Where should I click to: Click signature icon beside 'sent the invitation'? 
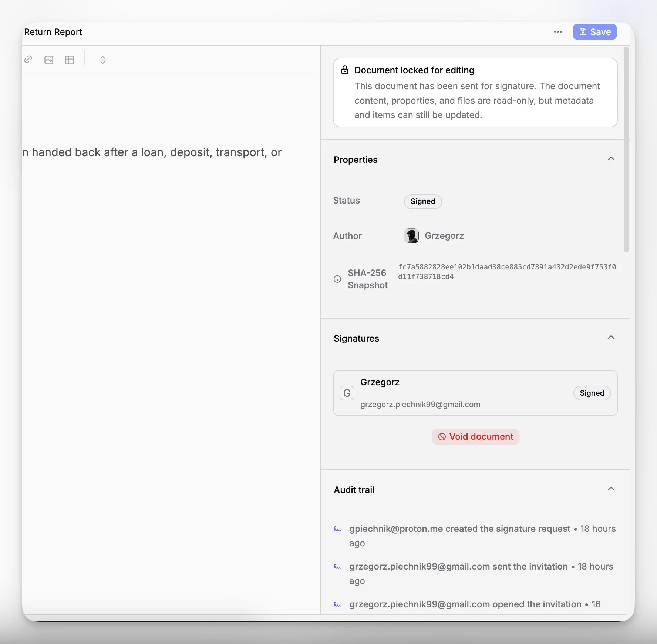pos(337,567)
